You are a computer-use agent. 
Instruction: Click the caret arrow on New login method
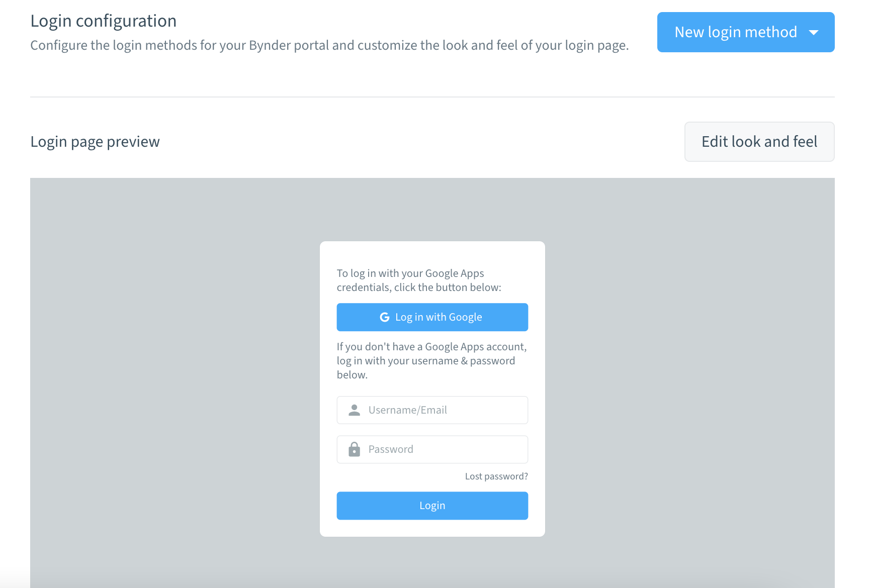click(x=814, y=33)
